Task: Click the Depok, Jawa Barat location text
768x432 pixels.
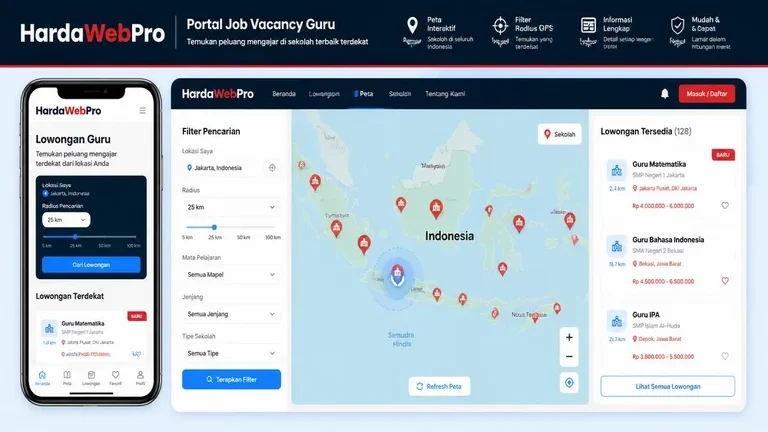Action: tap(660, 339)
